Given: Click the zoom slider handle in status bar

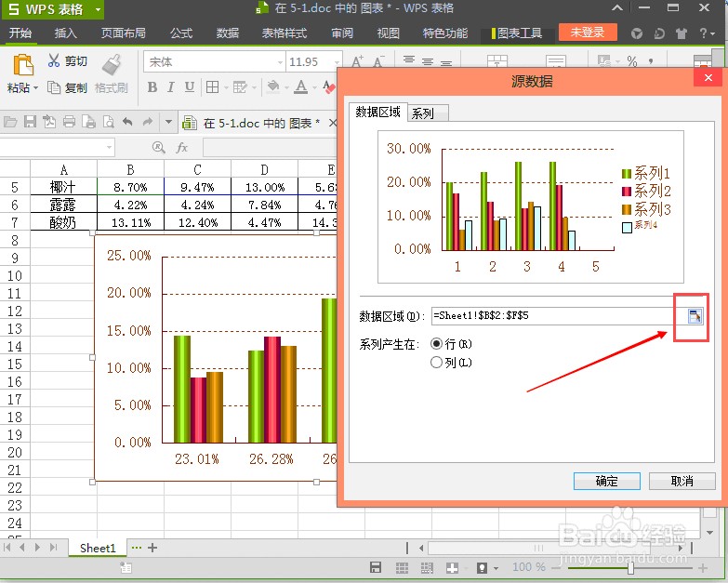Looking at the screenshot, I should [630, 568].
